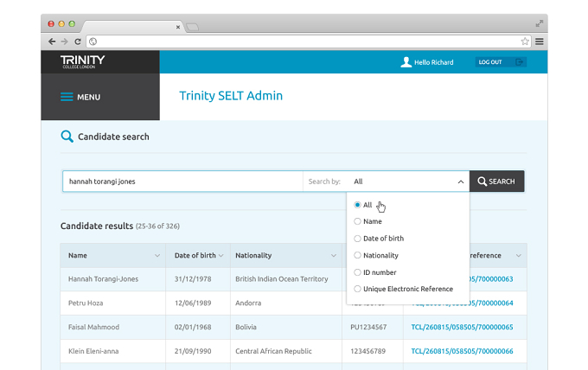Viewport: 588px width, 370px height.
Task: Select the Name radio option
Action: [357, 221]
